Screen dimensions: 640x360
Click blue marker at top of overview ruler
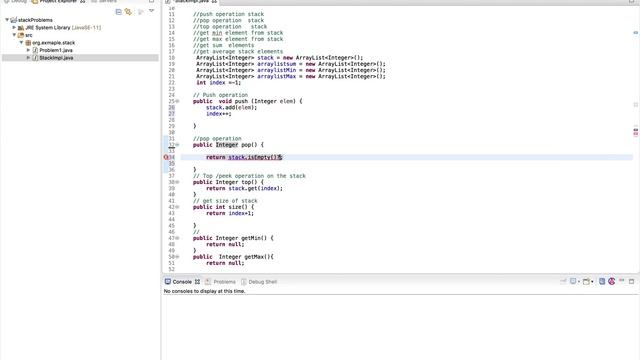tap(636, 33)
